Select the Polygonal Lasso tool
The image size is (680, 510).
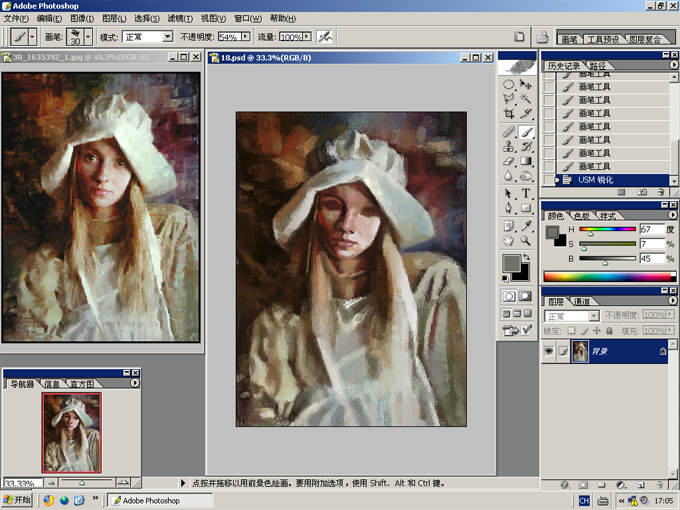point(509,99)
